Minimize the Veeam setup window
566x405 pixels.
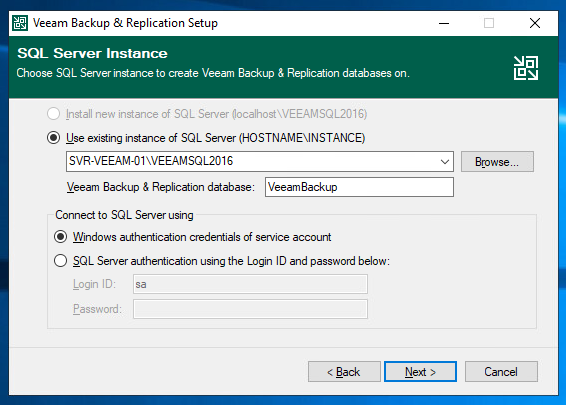[444, 23]
